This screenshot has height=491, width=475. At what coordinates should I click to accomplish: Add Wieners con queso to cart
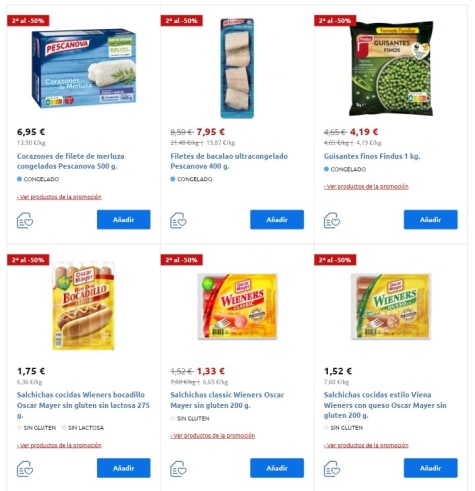tap(431, 468)
